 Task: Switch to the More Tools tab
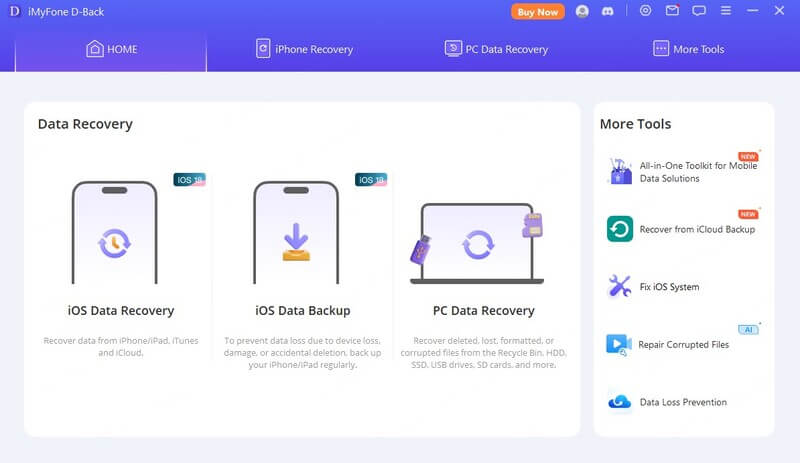[688, 50]
